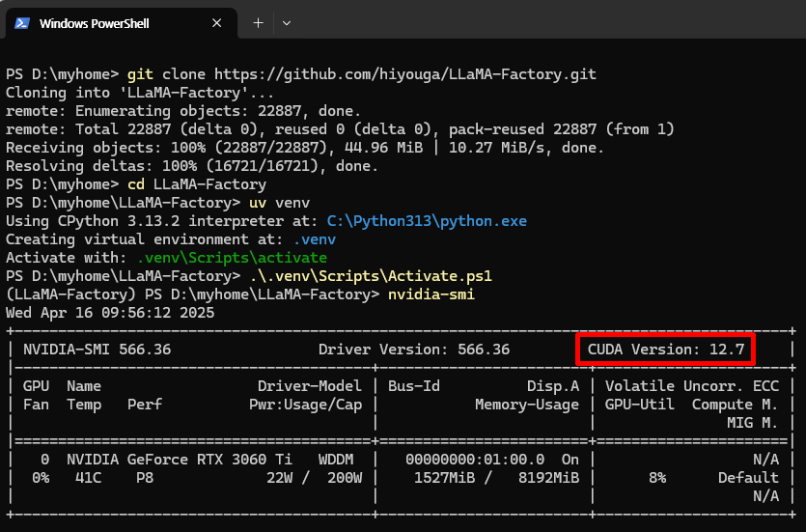Click the 'uv' command word

click(258, 203)
